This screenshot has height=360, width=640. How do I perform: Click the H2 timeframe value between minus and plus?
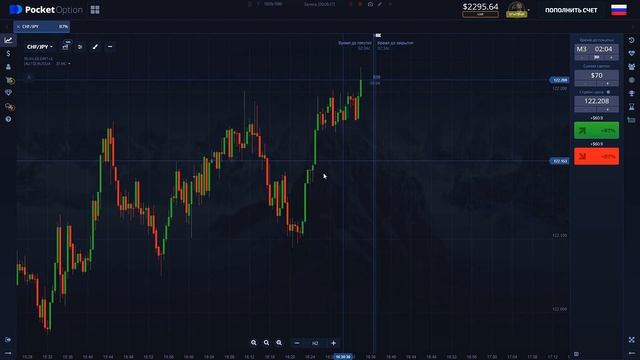click(x=315, y=343)
